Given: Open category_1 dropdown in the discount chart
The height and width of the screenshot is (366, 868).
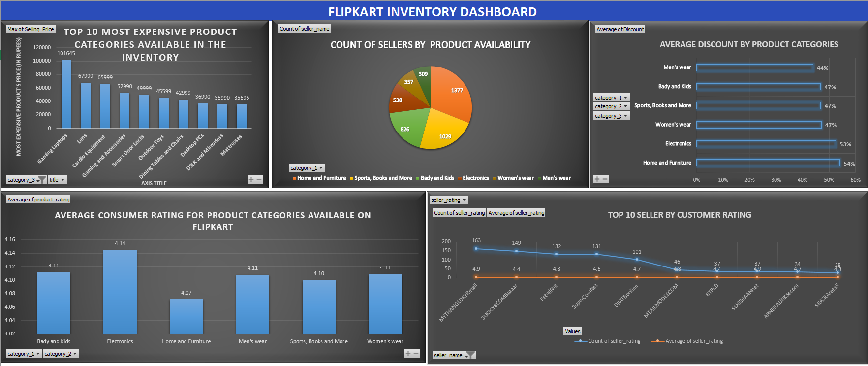Looking at the screenshot, I should pos(611,98).
